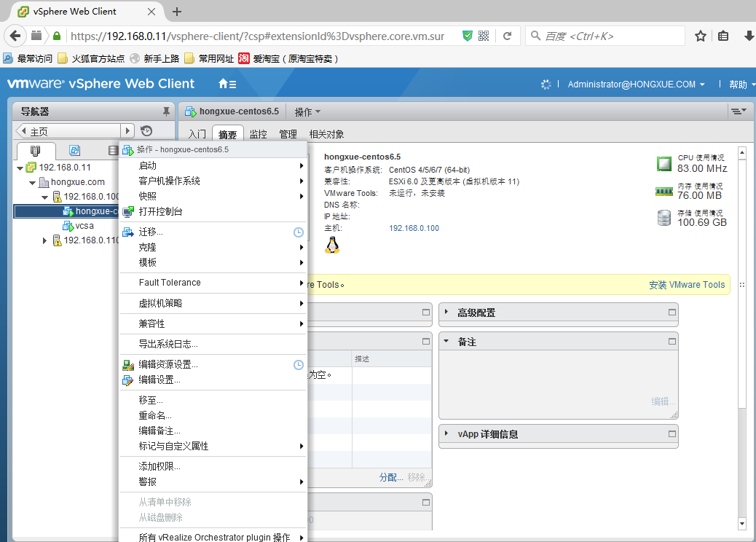Maximize the vApp 详细信息 portlet
756x542 pixels.
click(672, 434)
